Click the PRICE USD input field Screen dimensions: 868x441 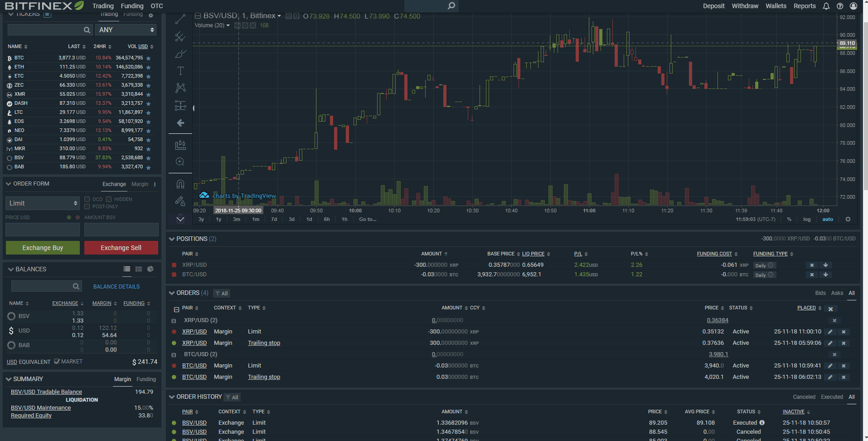tap(43, 230)
